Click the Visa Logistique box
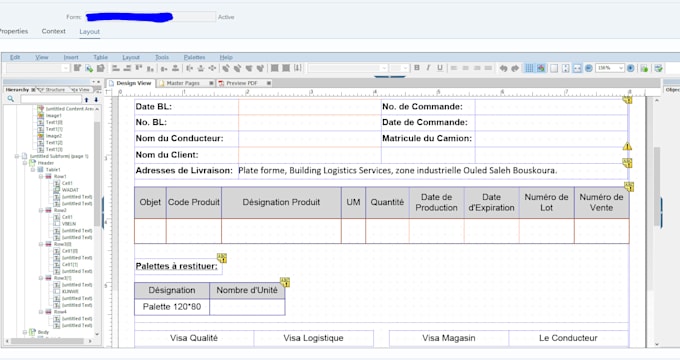The height and width of the screenshot is (360, 680). point(313,338)
